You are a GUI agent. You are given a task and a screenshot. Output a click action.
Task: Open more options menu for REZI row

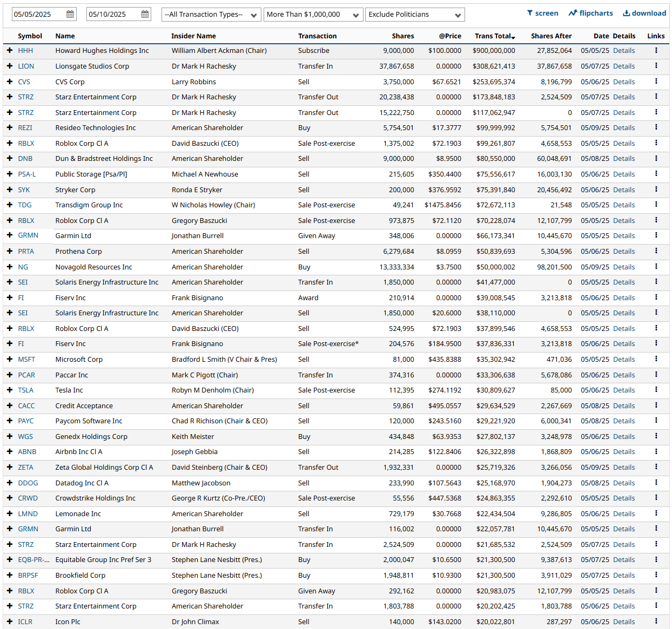(x=656, y=127)
